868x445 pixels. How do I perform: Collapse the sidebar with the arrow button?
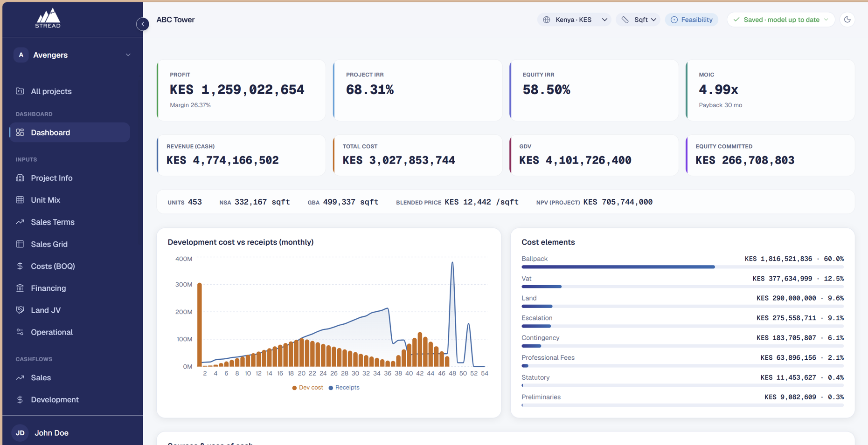[x=143, y=24]
